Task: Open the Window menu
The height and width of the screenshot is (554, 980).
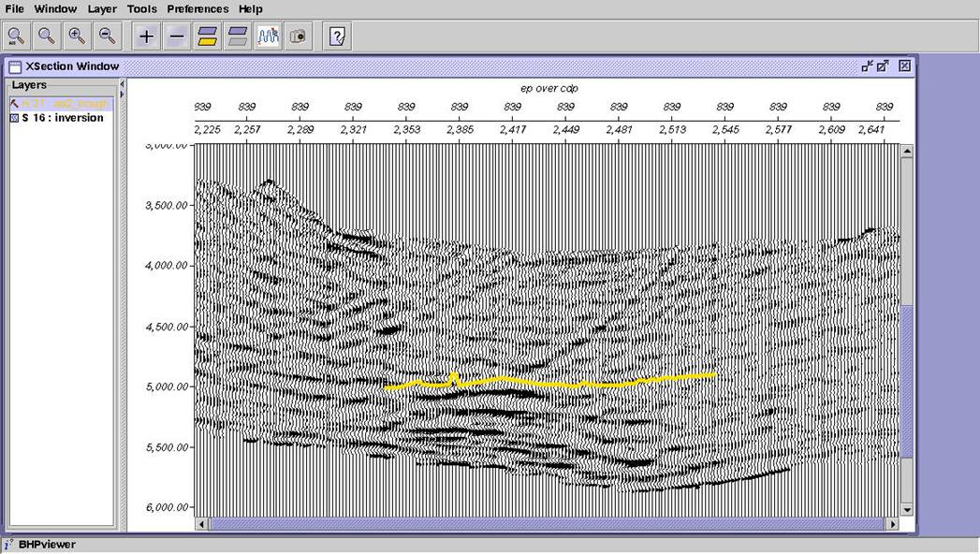Action: [55, 8]
